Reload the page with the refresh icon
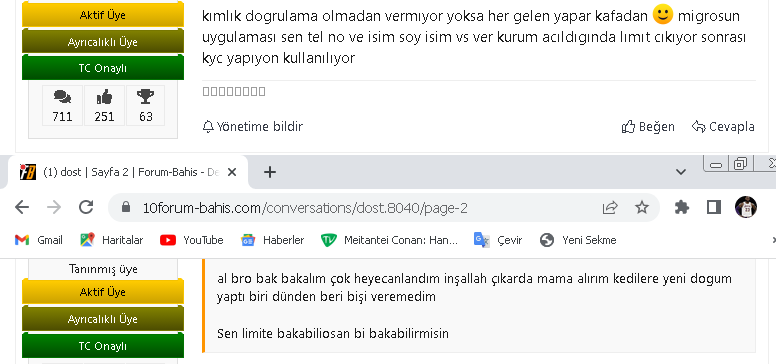 click(86, 207)
